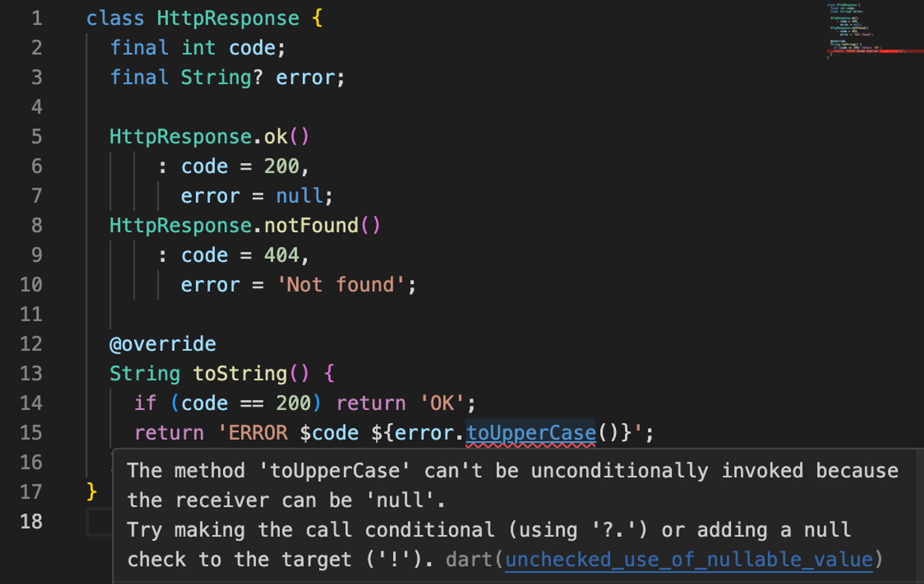
Task: Select line number 1 in the gutter
Action: tap(36, 18)
